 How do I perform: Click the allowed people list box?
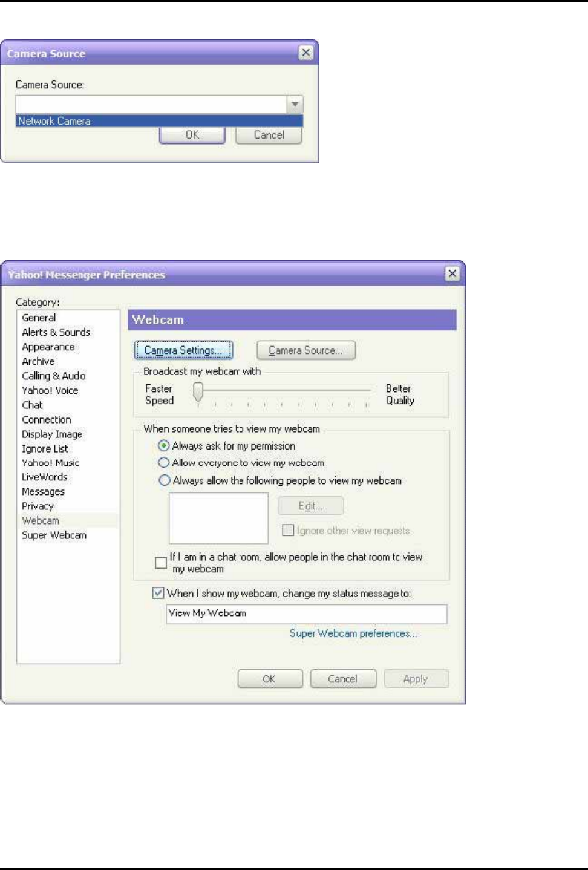coord(218,518)
